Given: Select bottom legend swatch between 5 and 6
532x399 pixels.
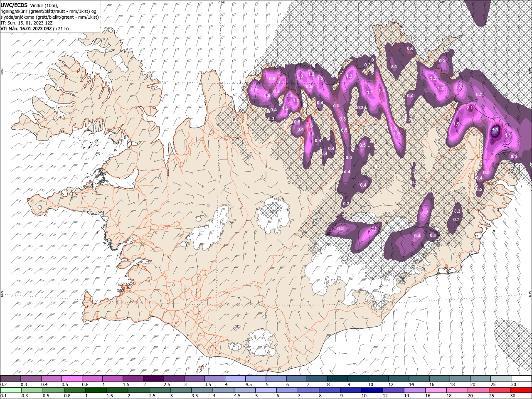Looking at the screenshot, I should 266,390.
